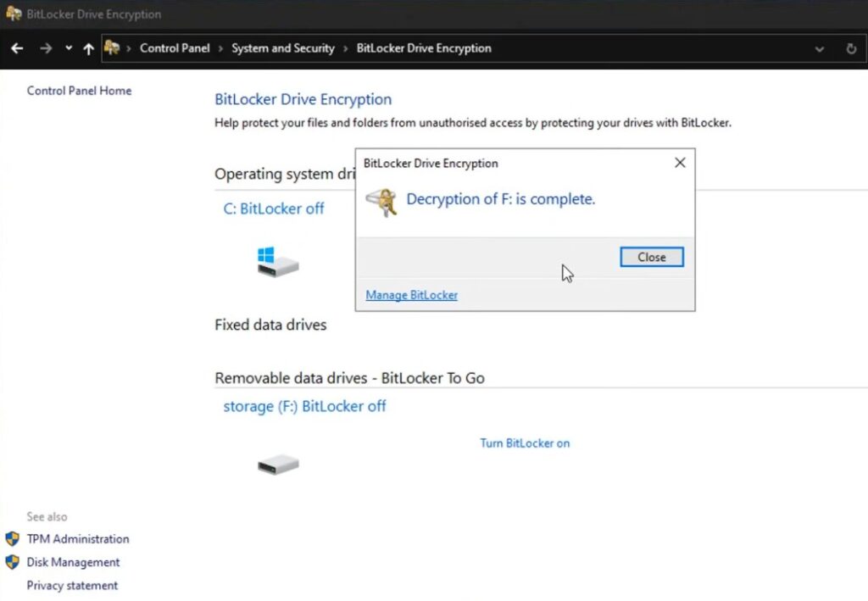The width and height of the screenshot is (868, 601).
Task: Open Disk Management link
Action: (x=73, y=562)
